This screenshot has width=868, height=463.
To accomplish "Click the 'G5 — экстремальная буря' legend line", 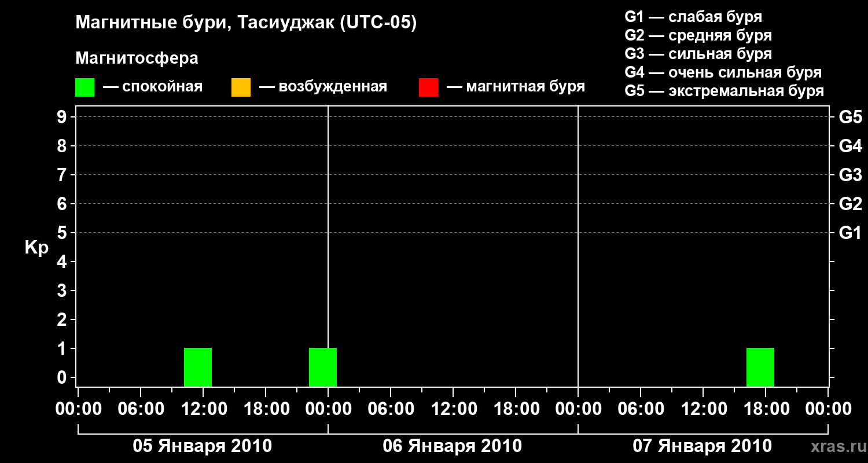I will click(724, 91).
